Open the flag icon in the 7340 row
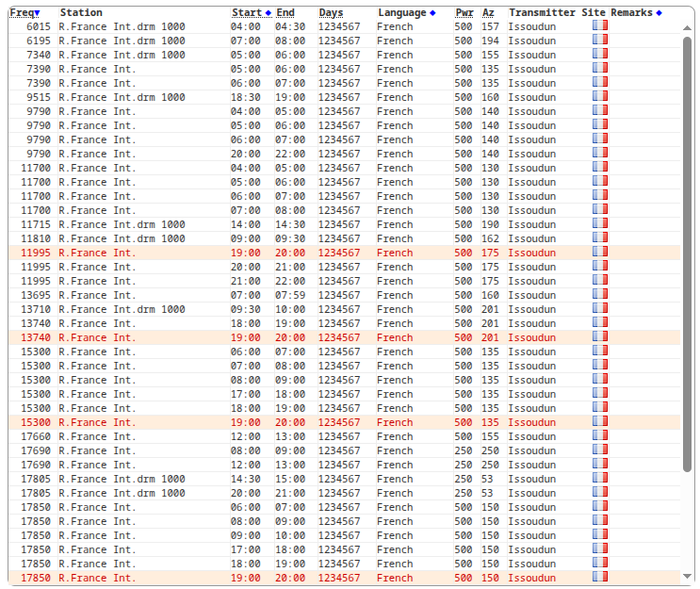Viewport: 700px width, 589px height. point(600,54)
